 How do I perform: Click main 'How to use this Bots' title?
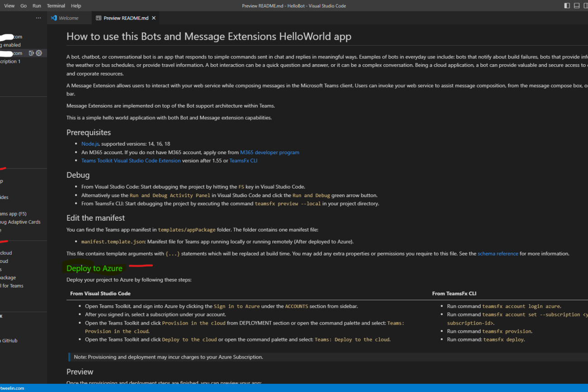pos(209,37)
